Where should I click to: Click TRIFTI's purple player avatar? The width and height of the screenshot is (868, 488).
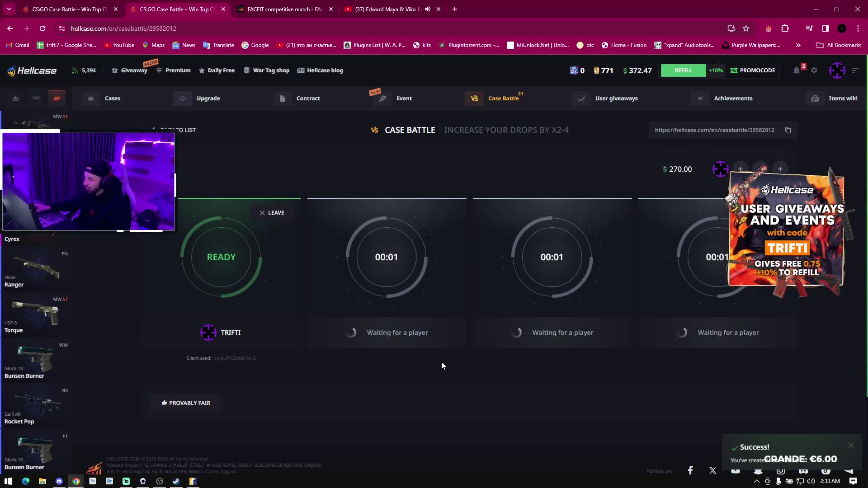coord(208,333)
